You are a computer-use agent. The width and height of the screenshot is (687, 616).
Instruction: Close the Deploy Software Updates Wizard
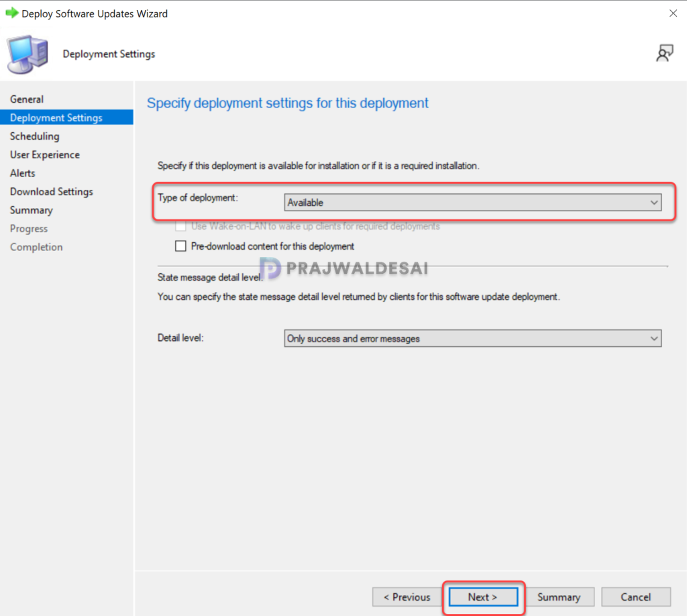coord(673,13)
